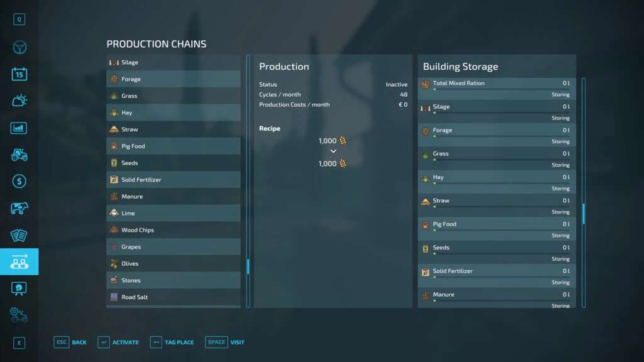Click the Building Storage scrollbar handle
The image size is (644, 362).
coord(584,214)
